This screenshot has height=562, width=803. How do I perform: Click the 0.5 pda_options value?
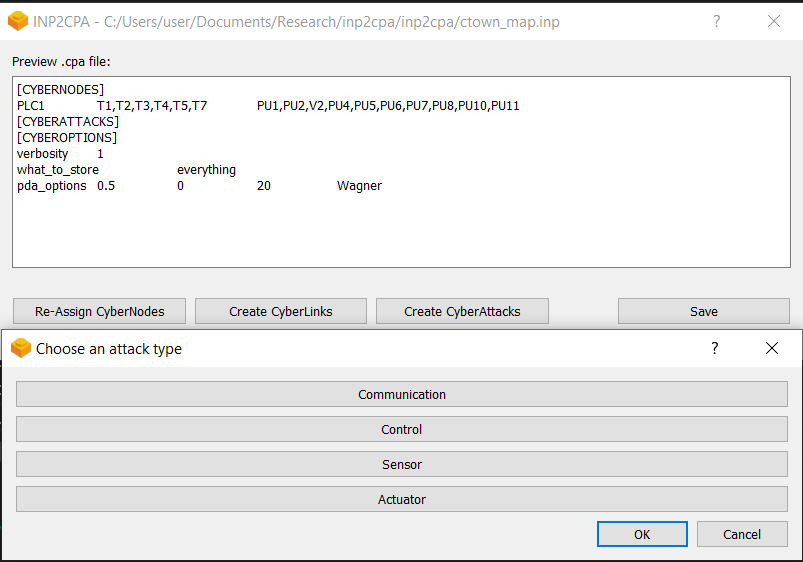[106, 185]
